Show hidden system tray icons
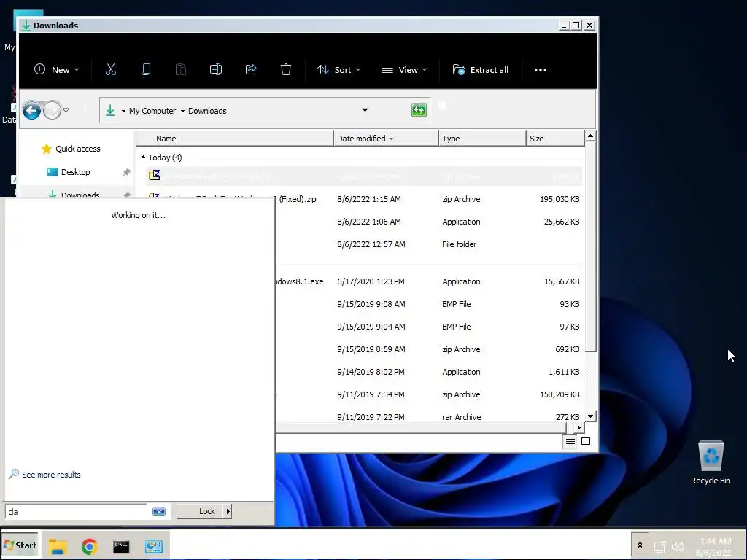747x560 pixels. pyautogui.click(x=640, y=545)
